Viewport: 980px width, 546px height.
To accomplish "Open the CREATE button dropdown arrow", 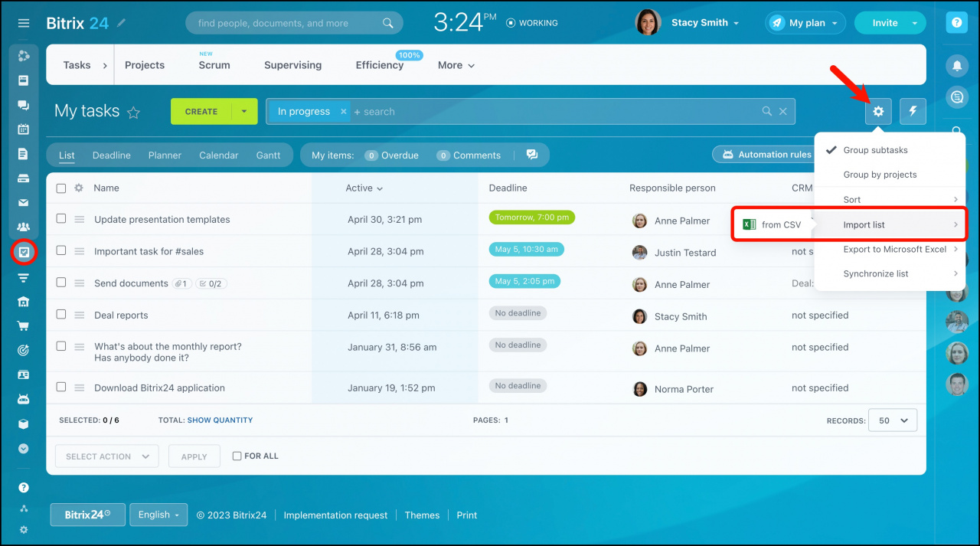I will pos(244,112).
